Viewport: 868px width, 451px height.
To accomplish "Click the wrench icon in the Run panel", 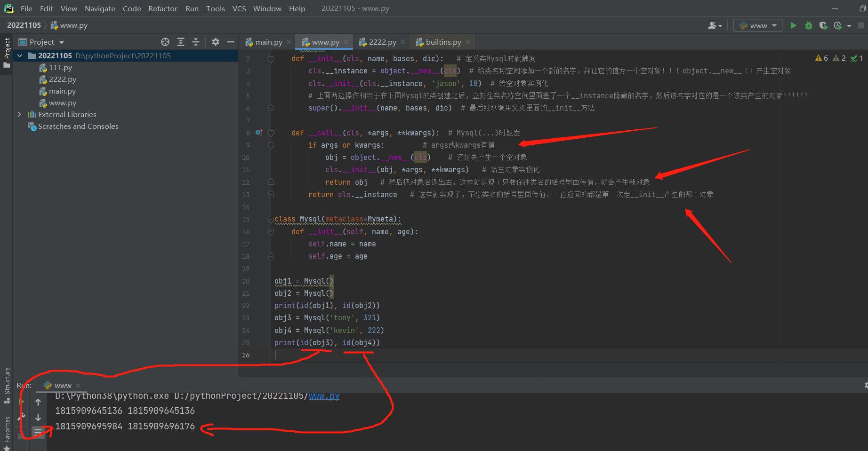I will pos(21,417).
